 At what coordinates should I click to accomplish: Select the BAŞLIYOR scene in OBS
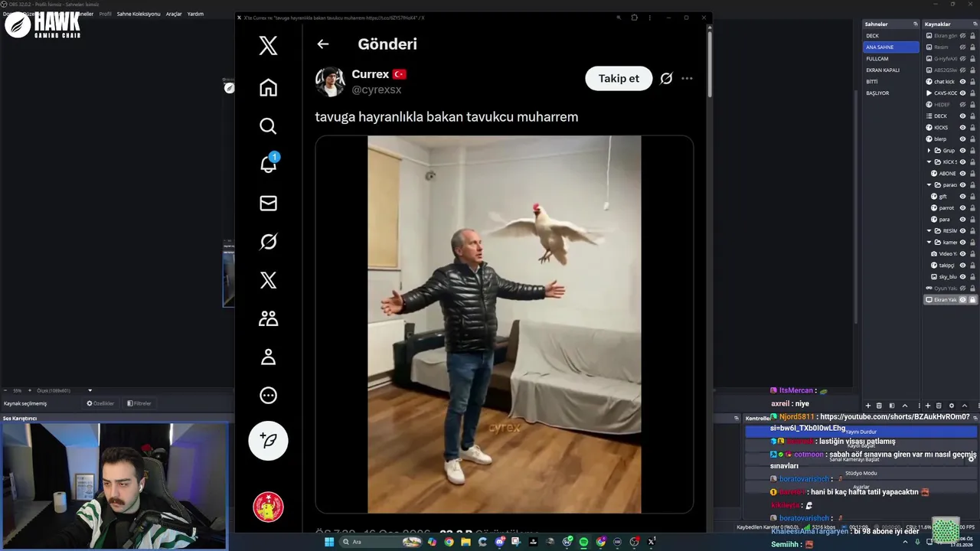[890, 93]
